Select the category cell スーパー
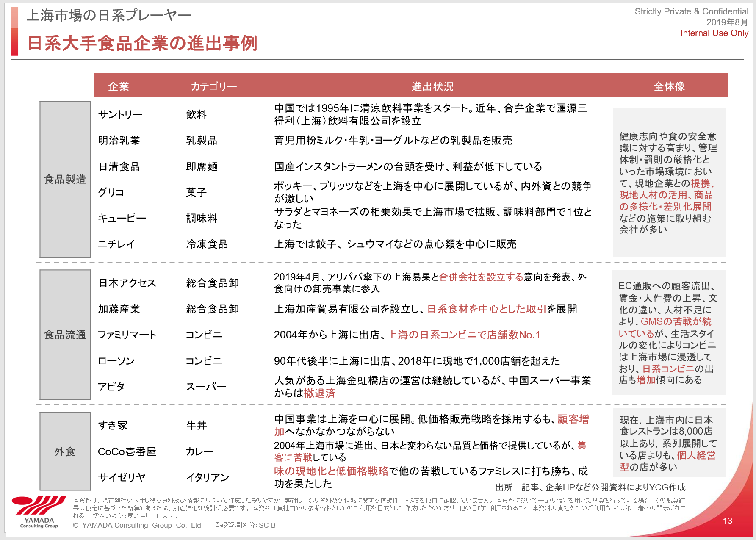Image resolution: width=756 pixels, height=540 pixels. [206, 387]
